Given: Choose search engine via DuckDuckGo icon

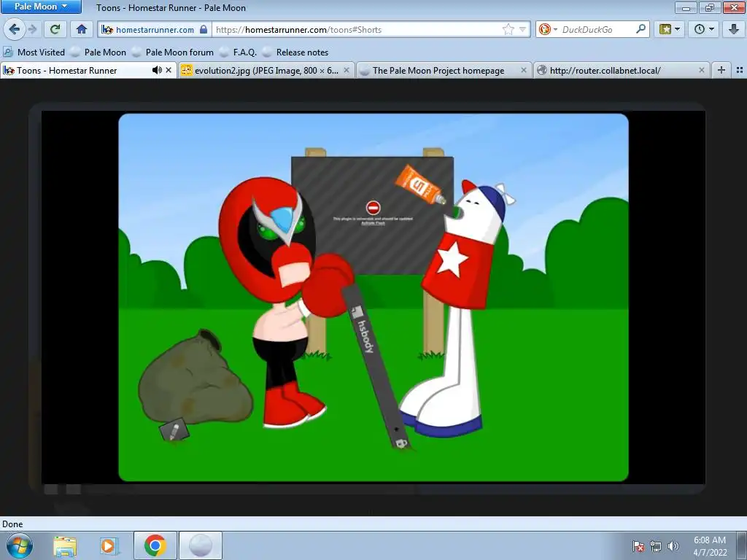Looking at the screenshot, I should 547,29.
